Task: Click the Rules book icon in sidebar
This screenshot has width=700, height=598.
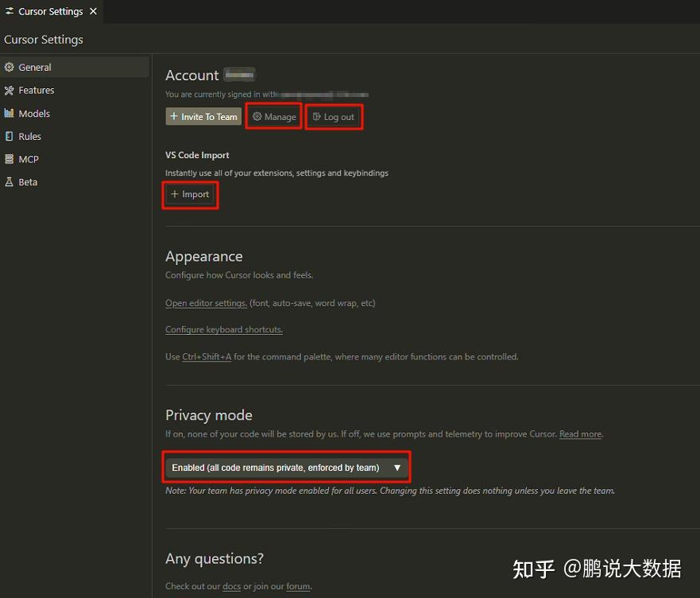Action: coord(10,137)
